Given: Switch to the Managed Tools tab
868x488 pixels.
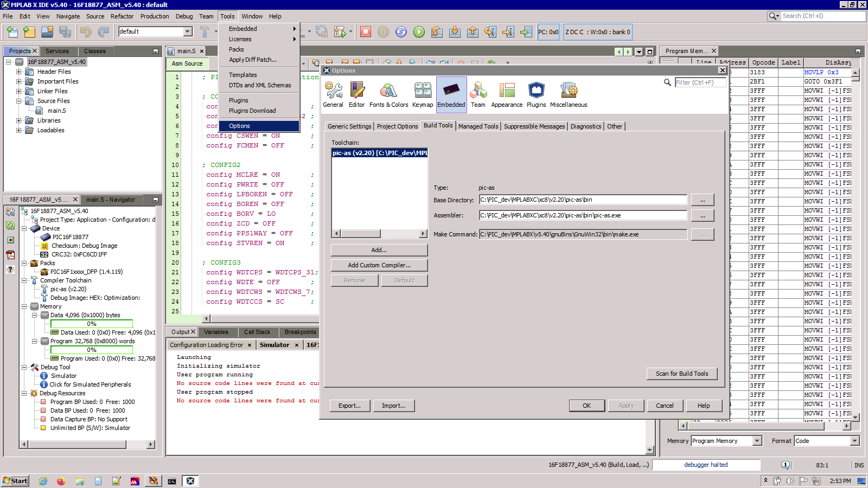Looking at the screenshot, I should (478, 126).
